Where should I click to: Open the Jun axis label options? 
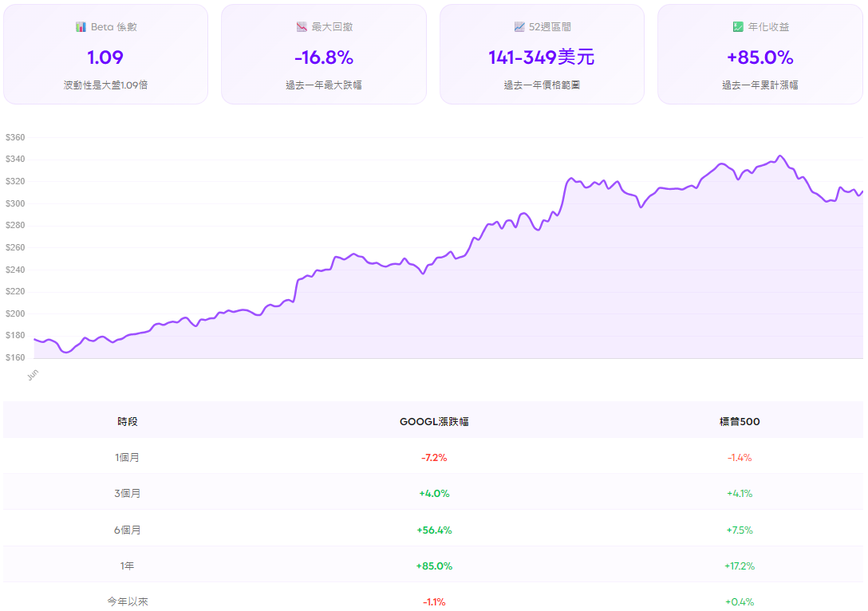tap(33, 373)
